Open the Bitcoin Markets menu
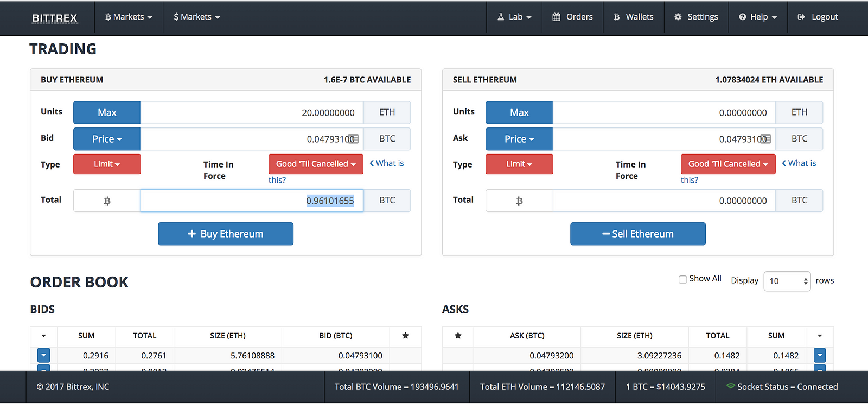This screenshot has height=404, width=868. click(129, 17)
